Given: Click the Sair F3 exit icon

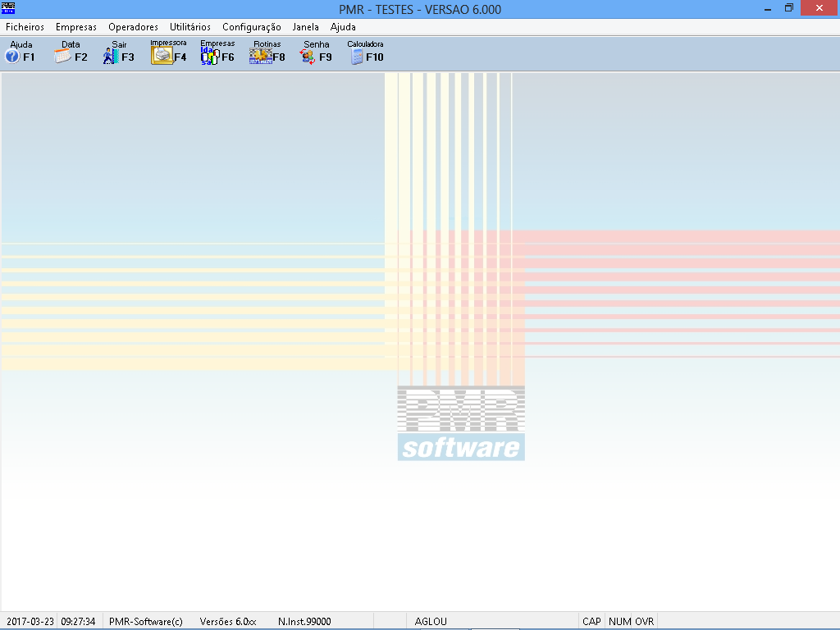Looking at the screenshot, I should pos(118,52).
